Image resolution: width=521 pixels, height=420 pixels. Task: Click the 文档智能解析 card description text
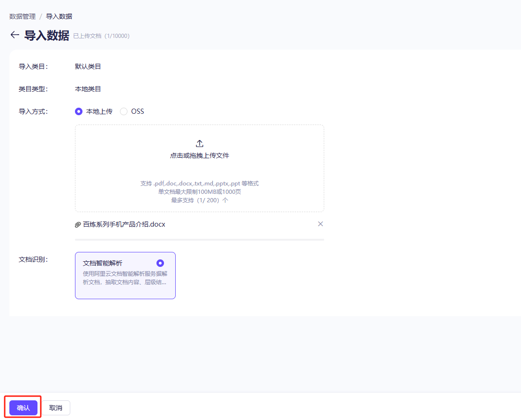click(x=125, y=278)
